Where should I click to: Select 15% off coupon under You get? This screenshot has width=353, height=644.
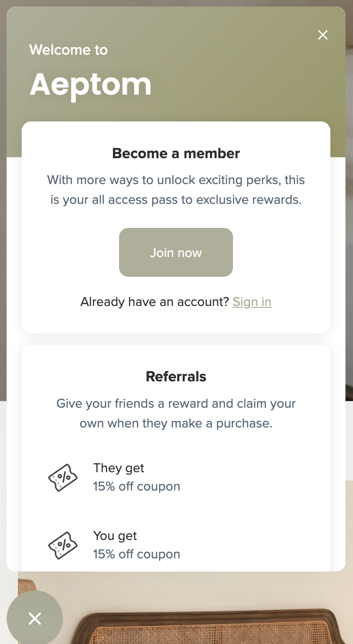136,554
